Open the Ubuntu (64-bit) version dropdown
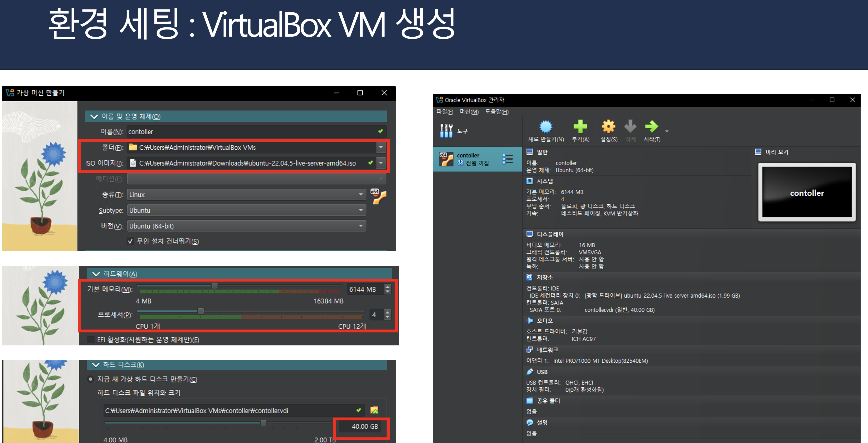 (x=246, y=226)
